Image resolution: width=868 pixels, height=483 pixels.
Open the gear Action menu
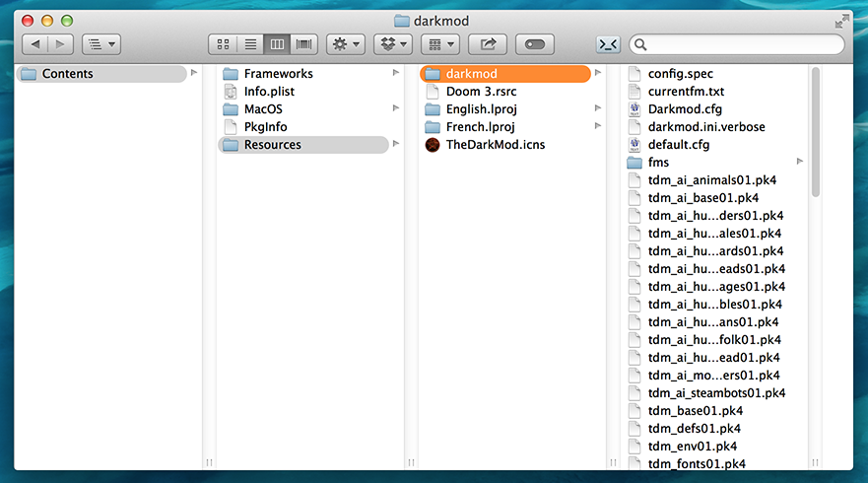pyautogui.click(x=346, y=44)
